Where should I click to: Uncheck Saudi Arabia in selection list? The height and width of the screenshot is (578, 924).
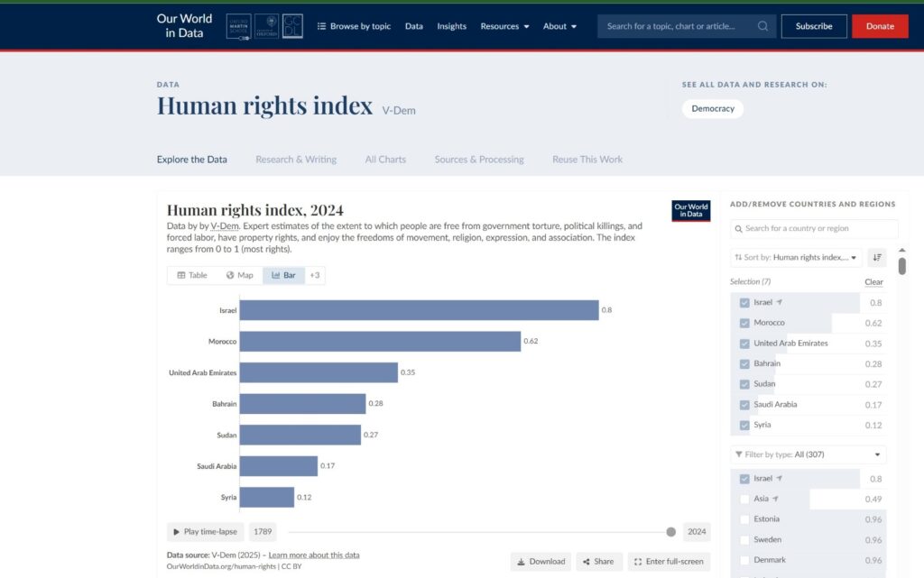pyautogui.click(x=744, y=405)
